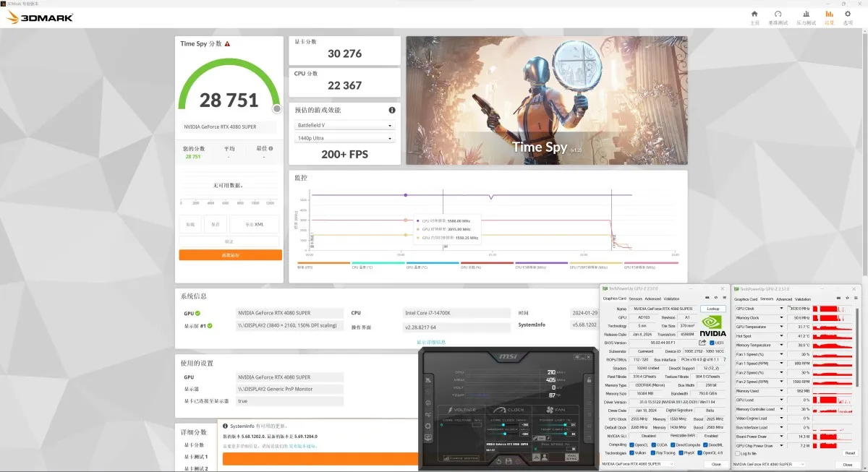Open the 3DMark home icon
This screenshot has height=472, width=868.
(754, 14)
